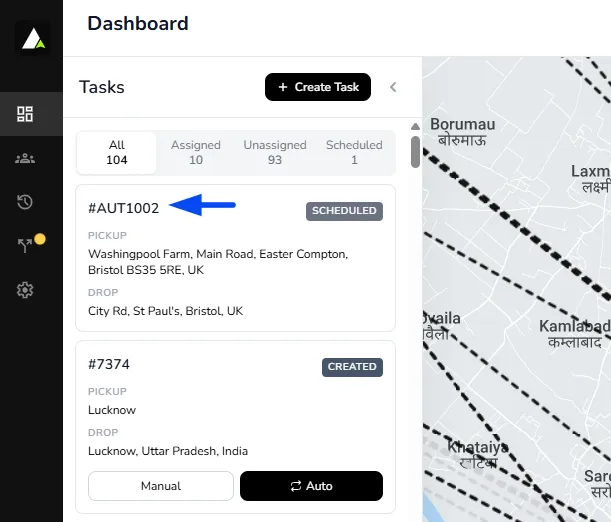Screen dimensions: 611x522
Task: Open the route split icon with yellow dot
Action: pos(26,245)
